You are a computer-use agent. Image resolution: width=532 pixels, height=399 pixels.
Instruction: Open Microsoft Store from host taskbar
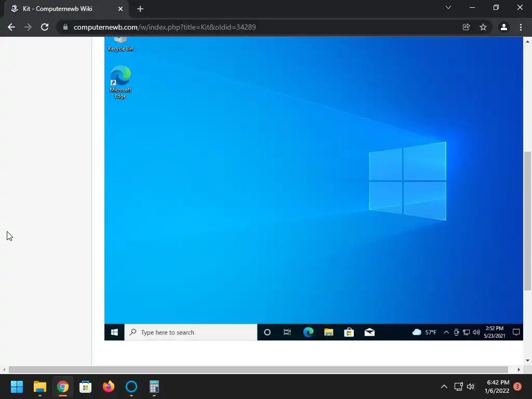[86, 387]
